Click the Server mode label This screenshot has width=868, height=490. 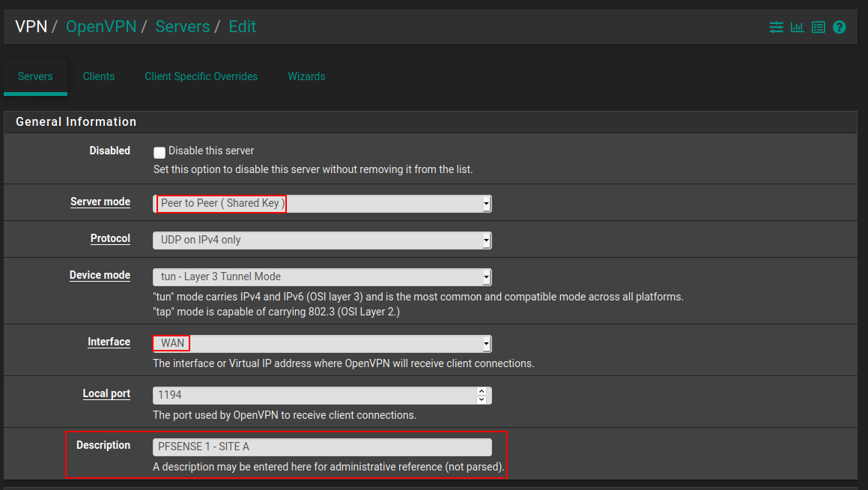click(x=100, y=202)
